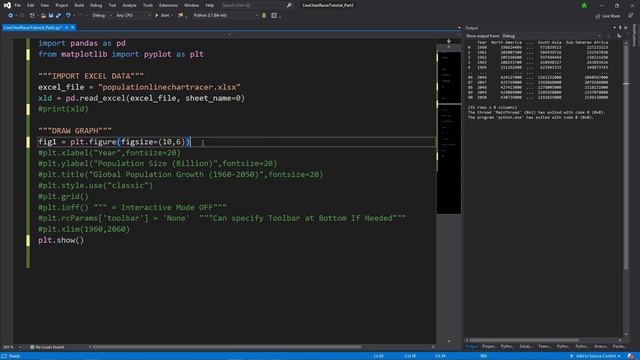
Task: Toggle INS insert mode in status bar
Action: [484, 356]
